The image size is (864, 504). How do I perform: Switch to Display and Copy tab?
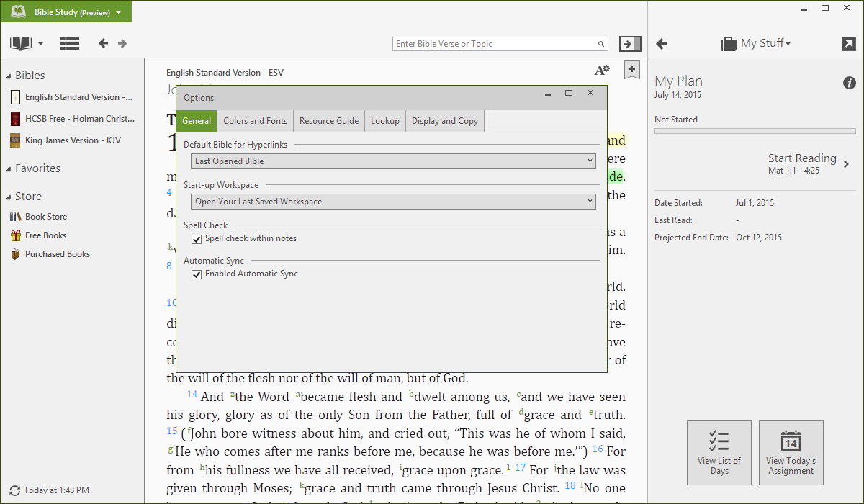[x=445, y=121]
